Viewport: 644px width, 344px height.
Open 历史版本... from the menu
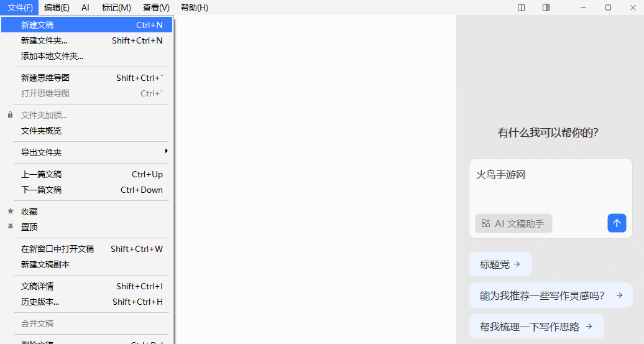(86, 302)
